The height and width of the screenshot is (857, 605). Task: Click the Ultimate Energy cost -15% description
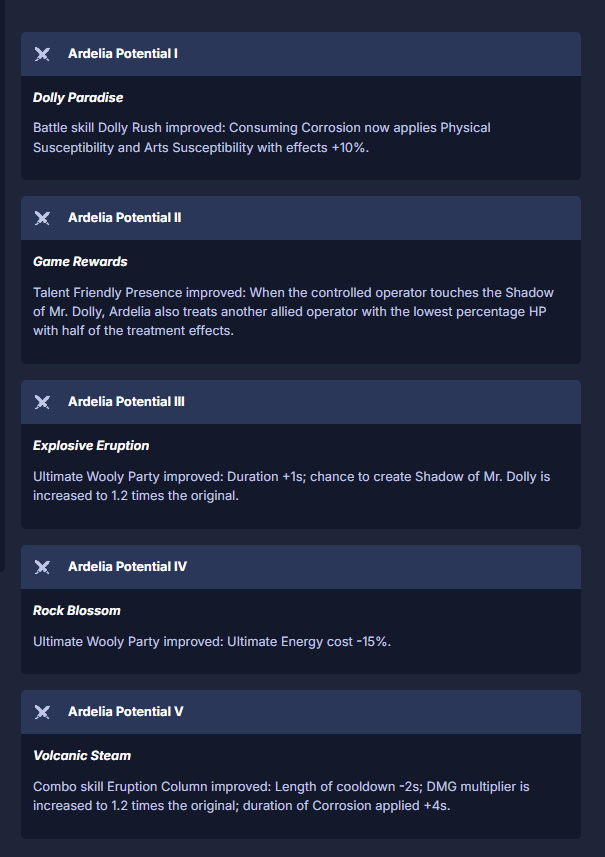(211, 641)
